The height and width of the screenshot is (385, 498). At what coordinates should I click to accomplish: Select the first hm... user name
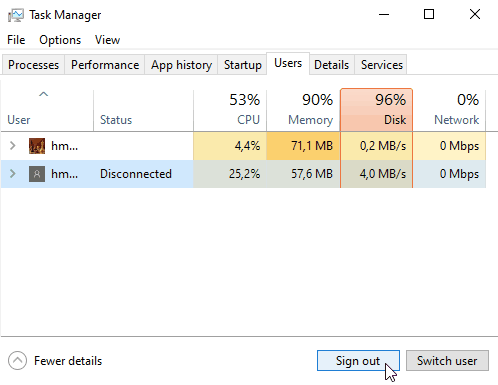click(64, 146)
